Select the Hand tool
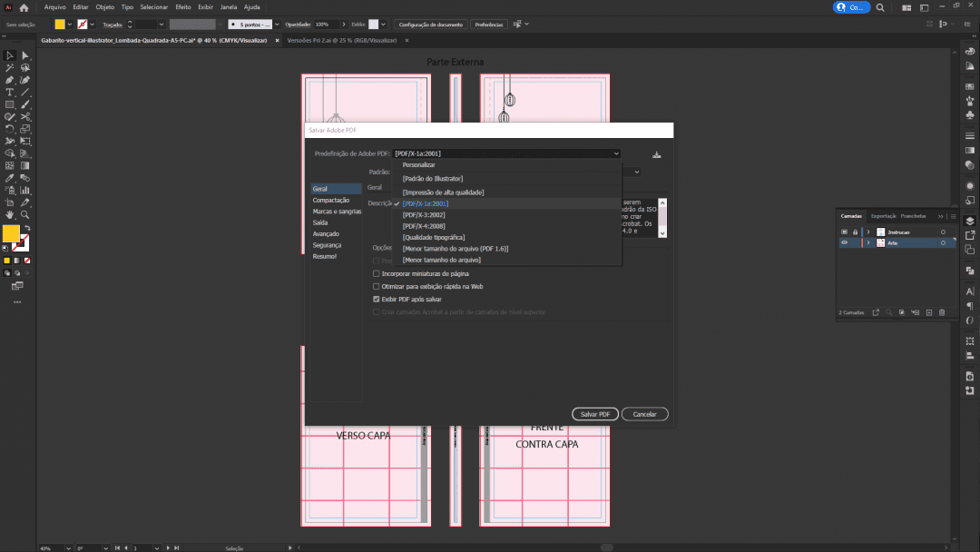Viewport: 980px width, 552px height. click(x=10, y=215)
